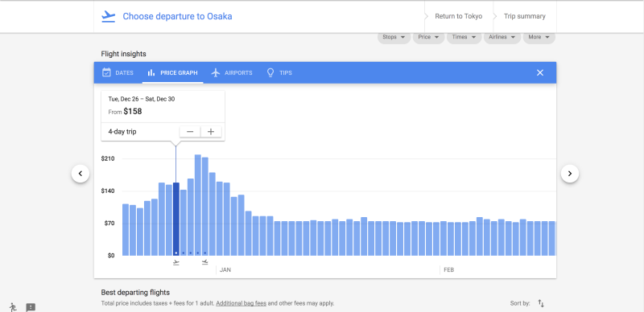Image resolution: width=644 pixels, height=312 pixels.
Task: Advance to later dates with right arrow
Action: (570, 174)
